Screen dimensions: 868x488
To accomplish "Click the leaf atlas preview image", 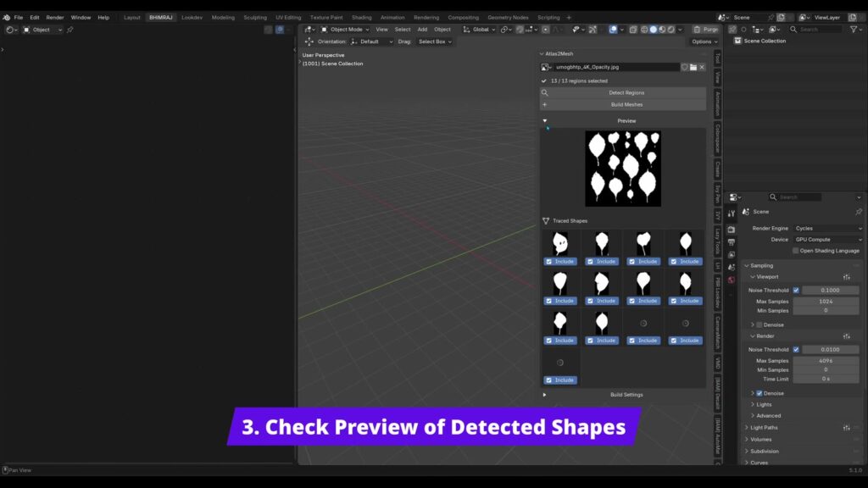I will [x=623, y=169].
